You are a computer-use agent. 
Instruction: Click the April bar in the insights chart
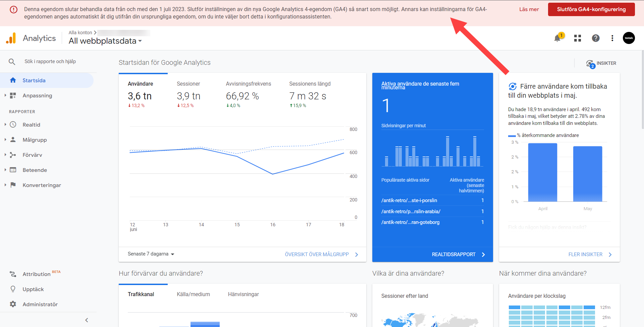click(x=542, y=172)
